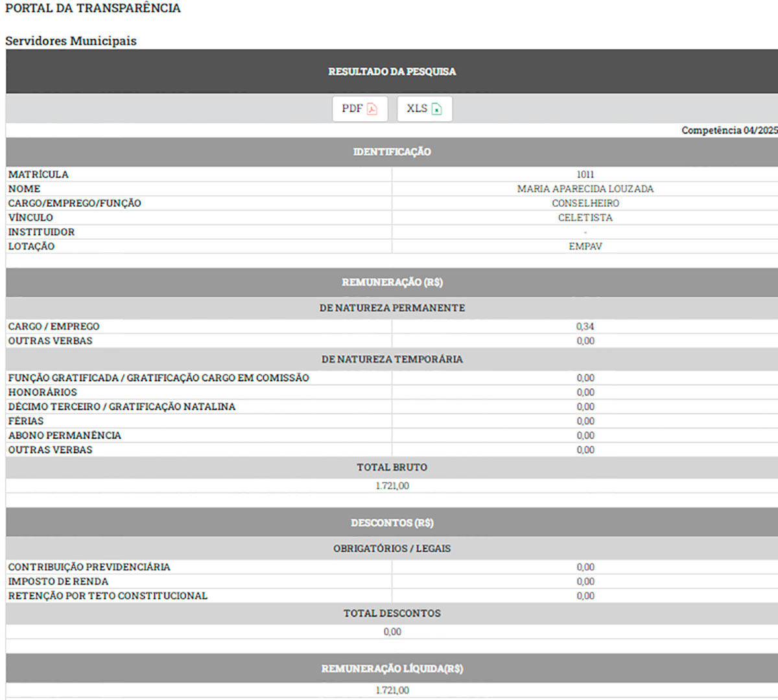Viewport: 778px width, 700px height.
Task: Click the PDF export button
Action: pyautogui.click(x=360, y=109)
